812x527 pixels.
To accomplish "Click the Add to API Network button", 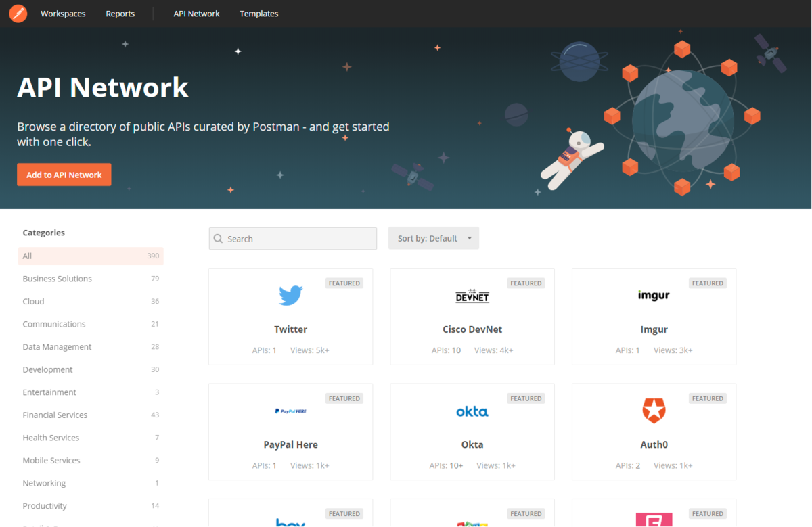I will click(64, 175).
